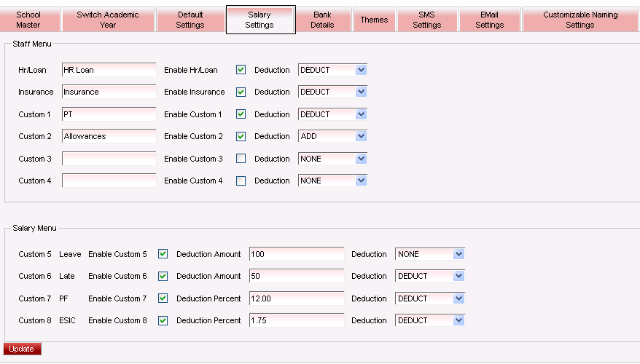Open the SMS Settings tab
640x364 pixels.
[x=426, y=20]
